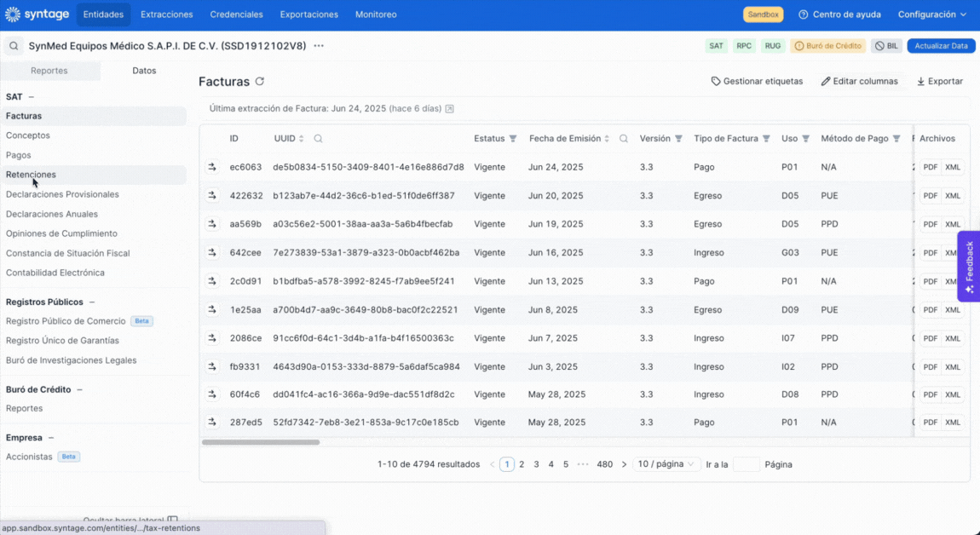
Task: Toggle the BIL badge
Action: tap(886, 46)
